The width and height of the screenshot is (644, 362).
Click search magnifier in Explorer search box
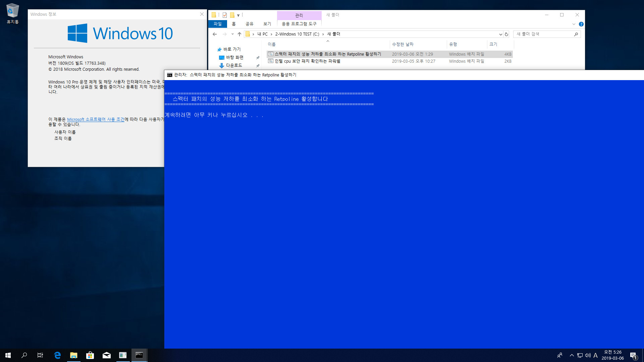[576, 34]
